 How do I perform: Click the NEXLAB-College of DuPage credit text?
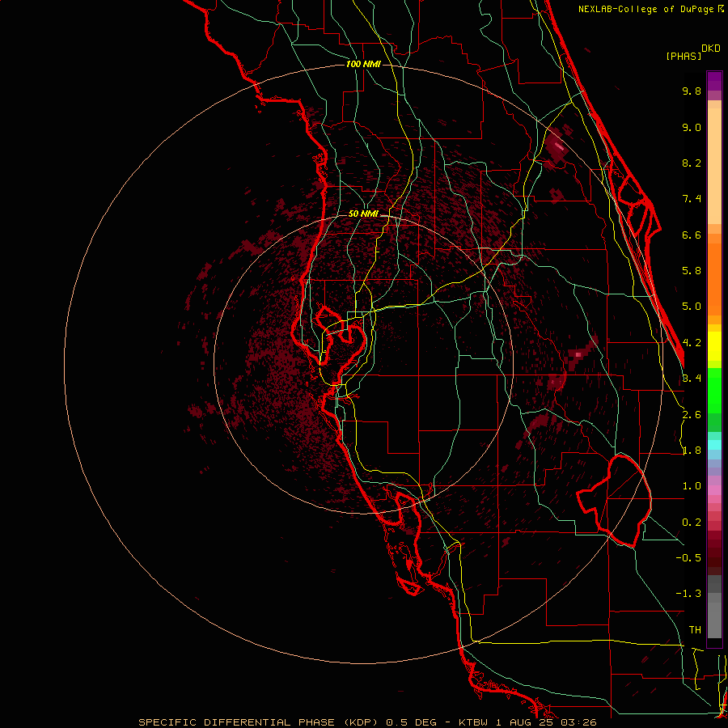coord(645,9)
